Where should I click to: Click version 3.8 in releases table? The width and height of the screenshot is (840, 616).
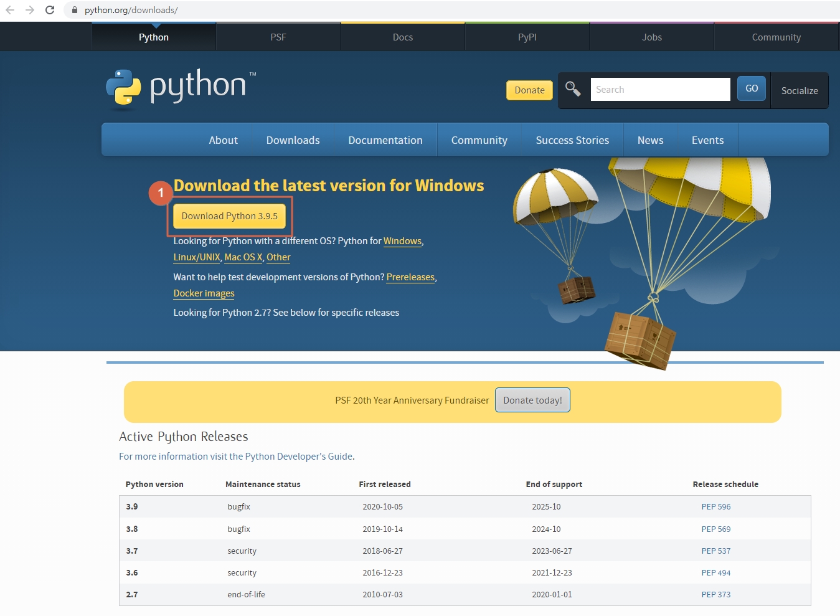click(132, 529)
